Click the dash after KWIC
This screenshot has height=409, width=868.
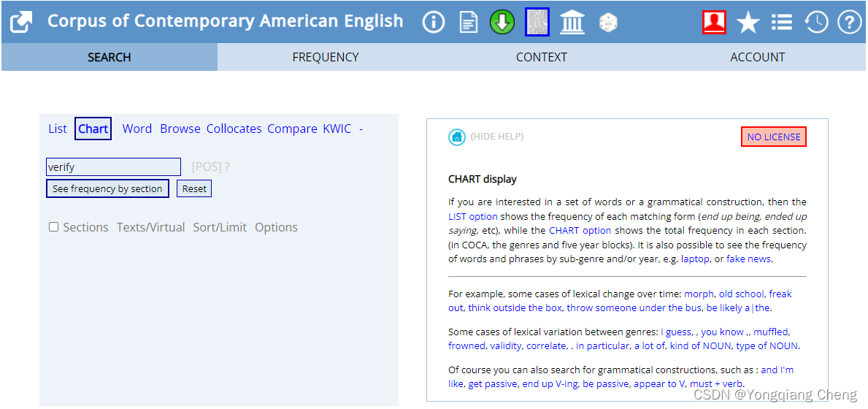tap(361, 129)
